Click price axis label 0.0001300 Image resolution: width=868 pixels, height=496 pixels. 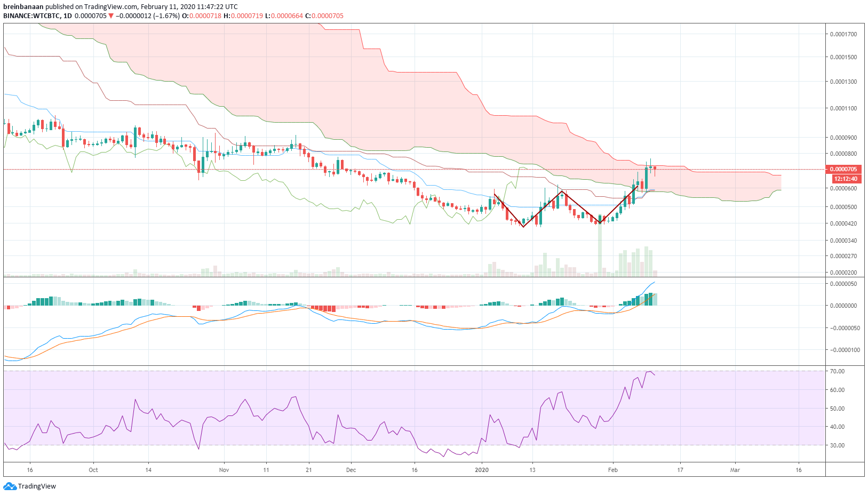pyautogui.click(x=843, y=82)
